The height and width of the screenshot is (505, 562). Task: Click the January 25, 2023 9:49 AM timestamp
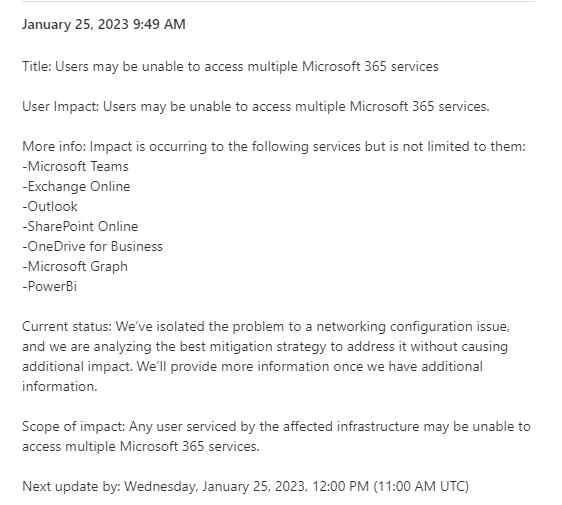coord(104,24)
